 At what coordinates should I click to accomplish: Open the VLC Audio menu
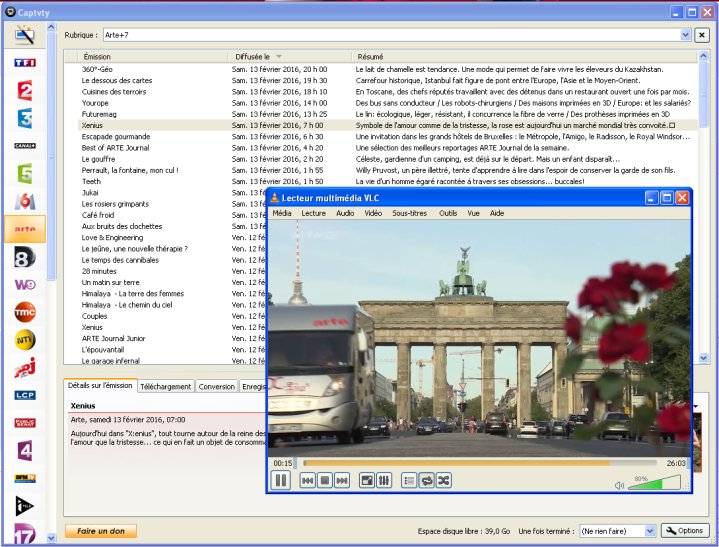(345, 213)
